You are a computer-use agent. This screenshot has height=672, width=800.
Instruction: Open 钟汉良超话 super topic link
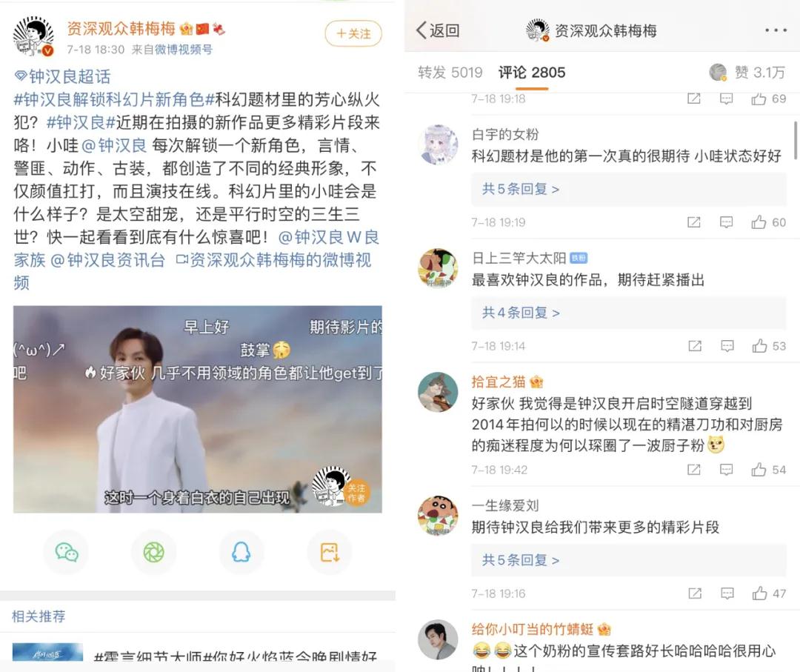63,76
